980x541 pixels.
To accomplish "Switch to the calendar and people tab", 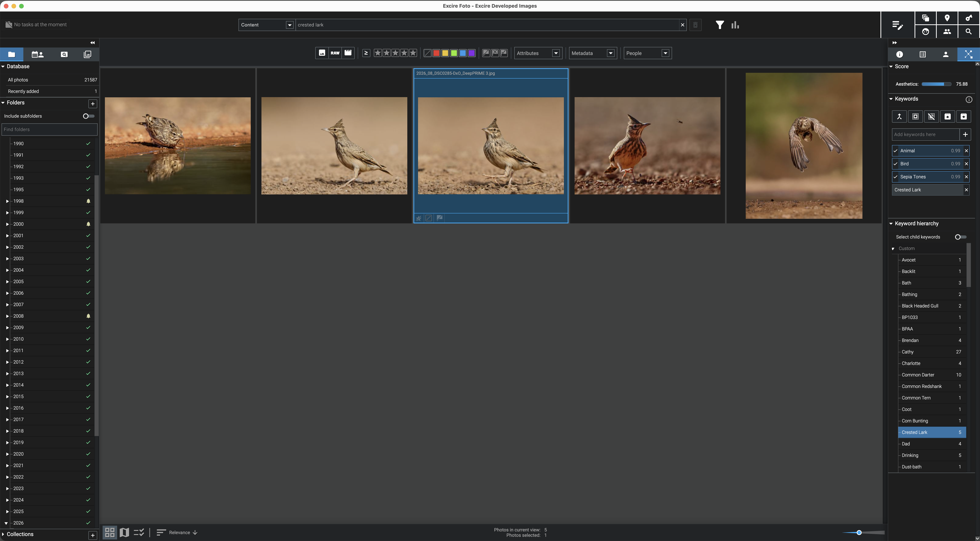I will coord(38,54).
